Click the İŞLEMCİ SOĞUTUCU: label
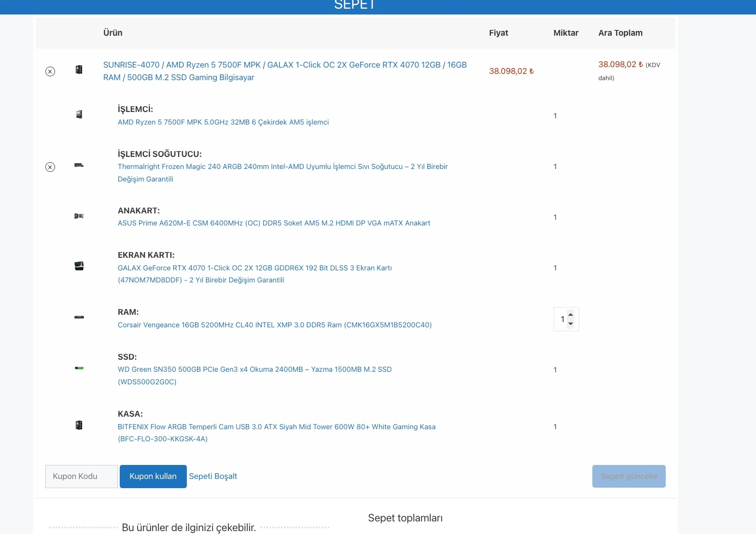 coord(160,154)
